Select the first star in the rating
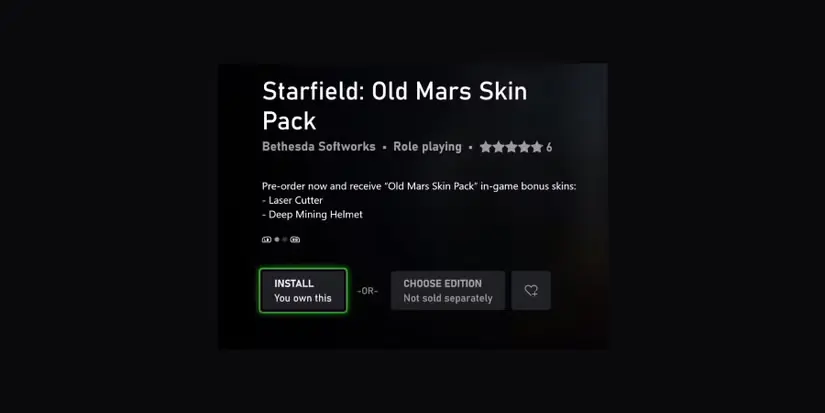This screenshot has width=825, height=413. click(486, 147)
